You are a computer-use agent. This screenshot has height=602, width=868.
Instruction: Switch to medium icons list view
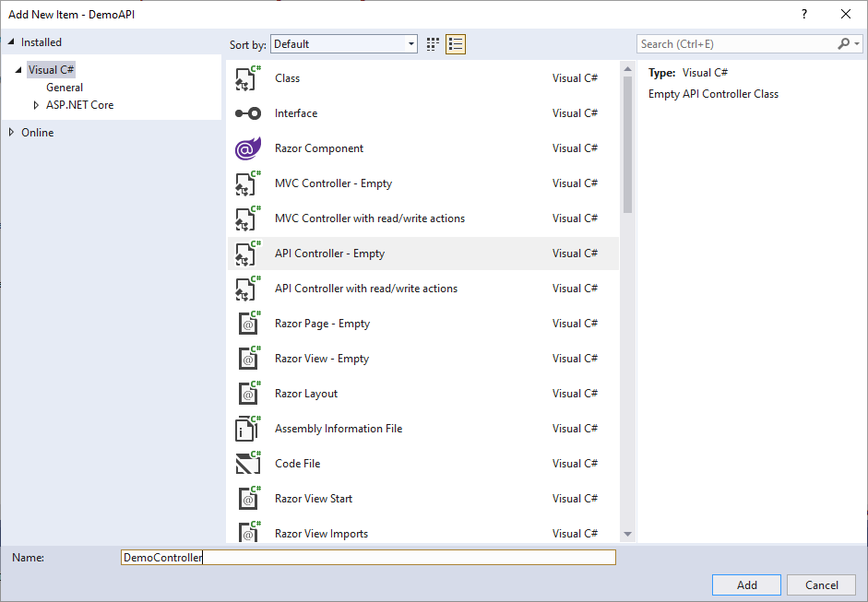pyautogui.click(x=456, y=44)
